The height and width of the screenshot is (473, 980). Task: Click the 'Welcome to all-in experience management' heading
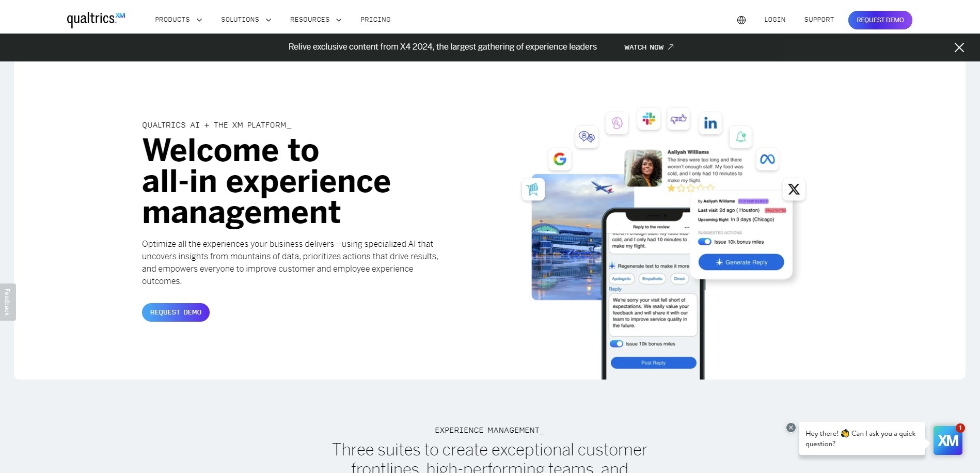pos(266,181)
